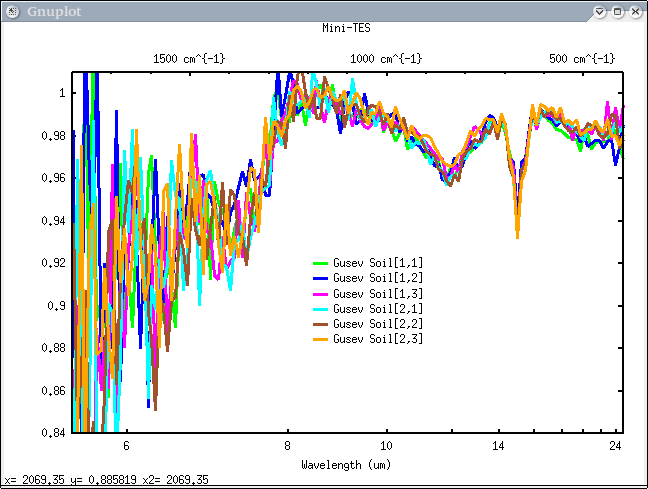The image size is (648, 489).
Task: Open the Gnuplot window menu icon
Action: 12,12
